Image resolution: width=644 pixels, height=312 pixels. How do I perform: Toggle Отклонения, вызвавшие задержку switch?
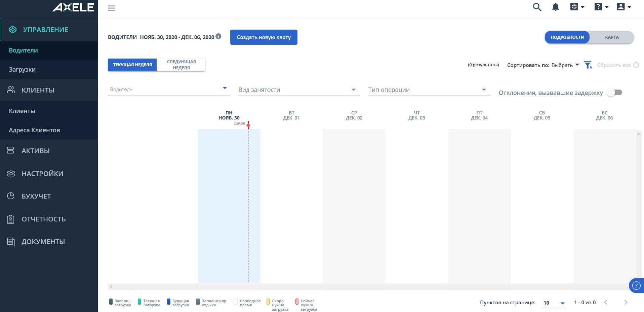[615, 93]
